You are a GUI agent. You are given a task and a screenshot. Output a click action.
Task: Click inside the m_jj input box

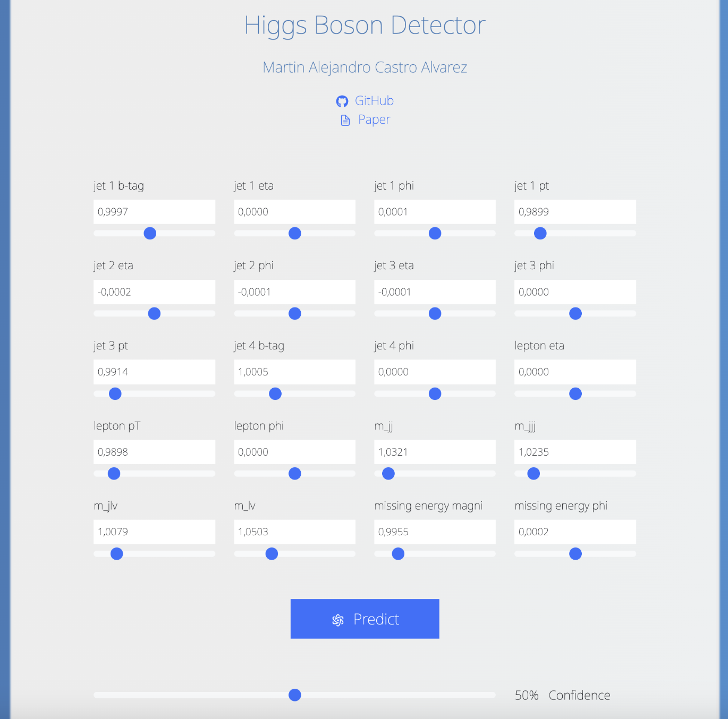[x=435, y=452]
